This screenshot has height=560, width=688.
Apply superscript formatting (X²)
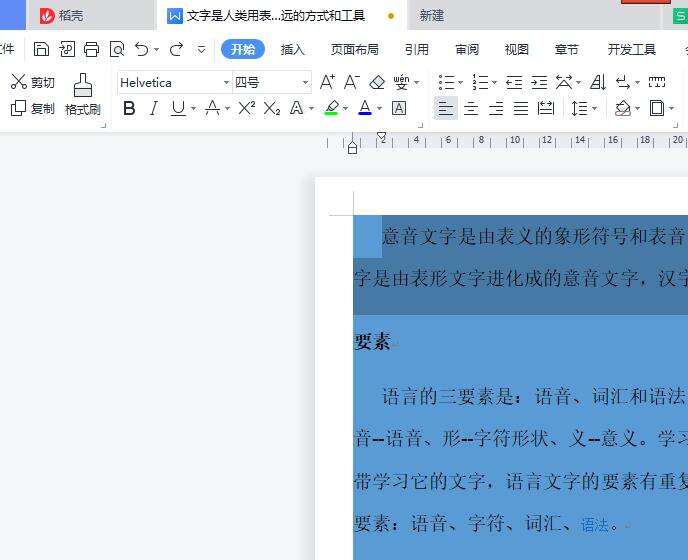(x=246, y=108)
